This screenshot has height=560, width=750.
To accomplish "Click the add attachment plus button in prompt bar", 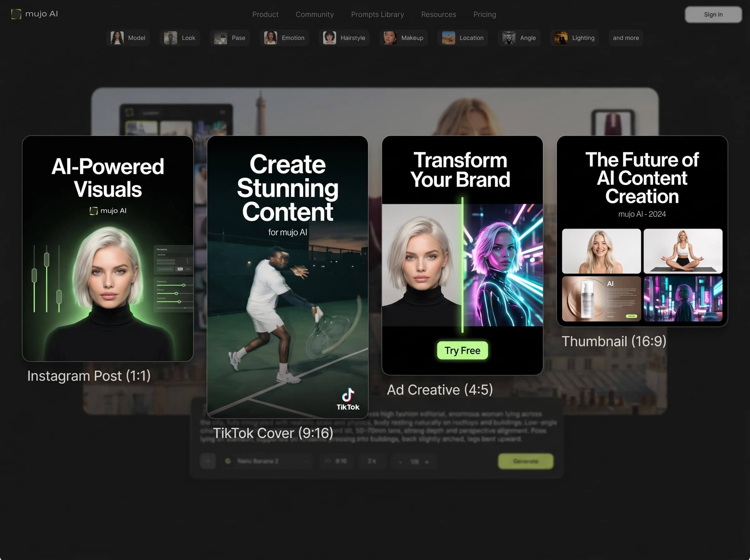I will pyautogui.click(x=208, y=461).
